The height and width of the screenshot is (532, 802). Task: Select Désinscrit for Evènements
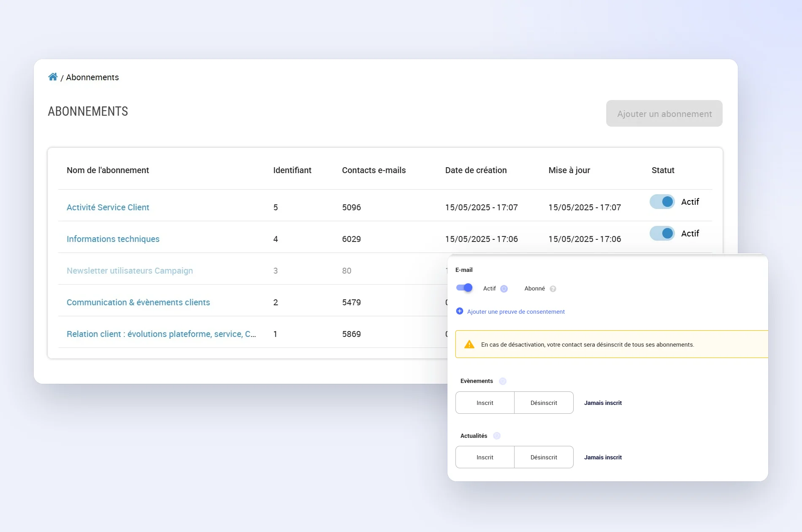coord(544,403)
